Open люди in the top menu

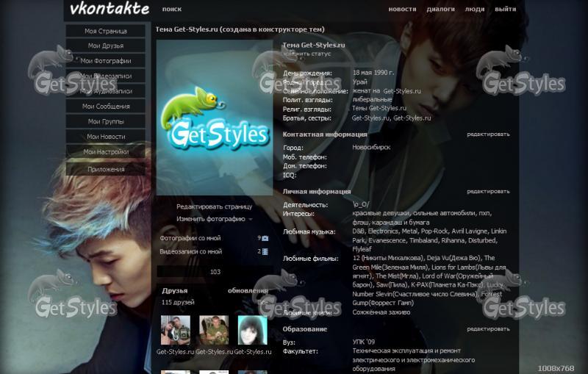tap(475, 9)
